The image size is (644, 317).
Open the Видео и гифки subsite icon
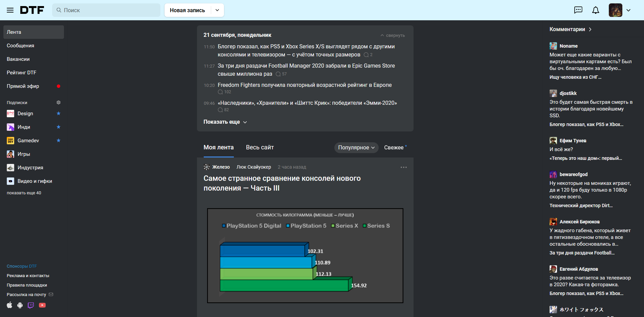pyautogui.click(x=10, y=181)
